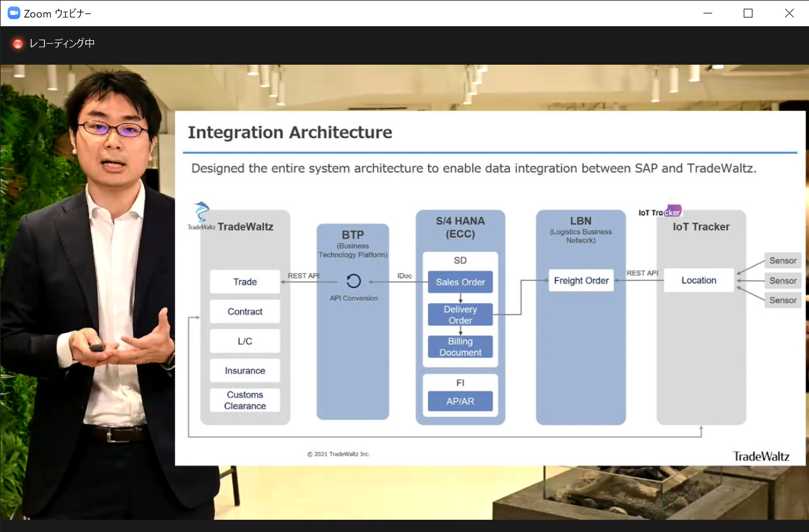Minimize the Zoom webinar window
This screenshot has width=809, height=532.
click(708, 13)
